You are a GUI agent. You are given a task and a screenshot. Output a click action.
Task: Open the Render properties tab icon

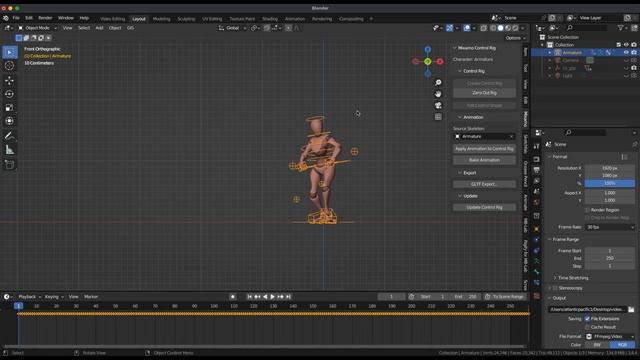pyautogui.click(x=536, y=159)
